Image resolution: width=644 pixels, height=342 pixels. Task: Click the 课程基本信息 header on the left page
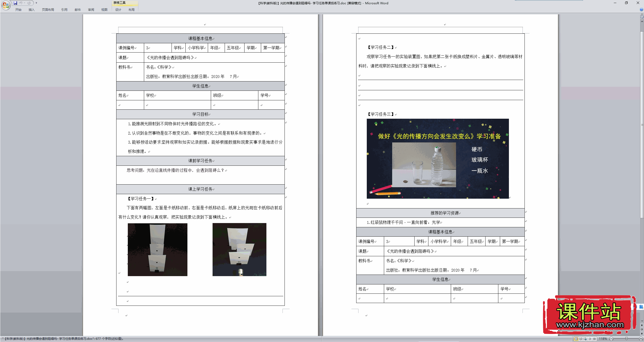pos(200,38)
